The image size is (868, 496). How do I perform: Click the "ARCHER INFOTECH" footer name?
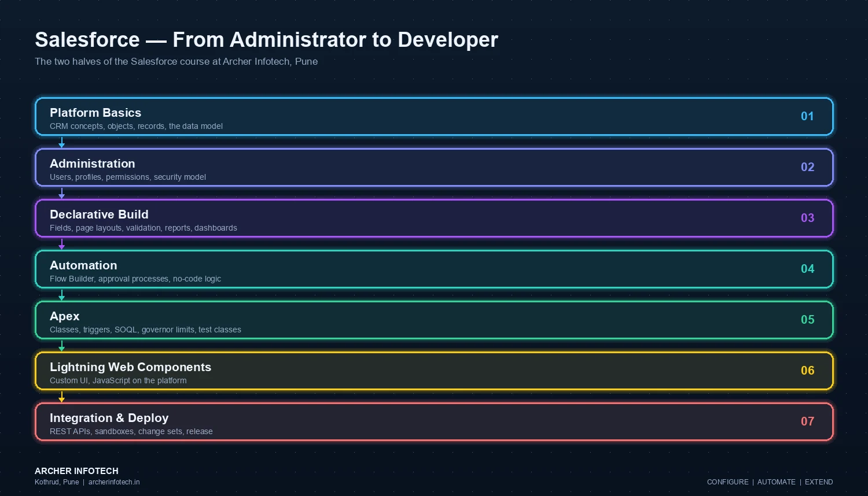(x=76, y=471)
